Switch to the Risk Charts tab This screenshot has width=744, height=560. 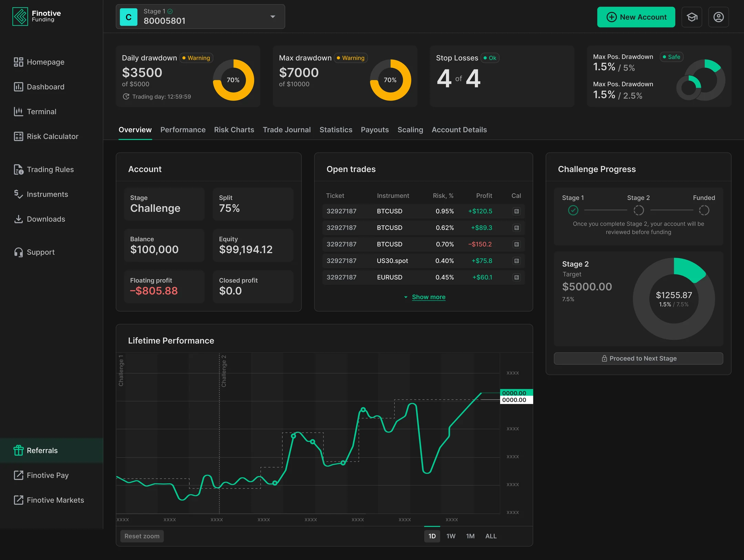pos(234,130)
